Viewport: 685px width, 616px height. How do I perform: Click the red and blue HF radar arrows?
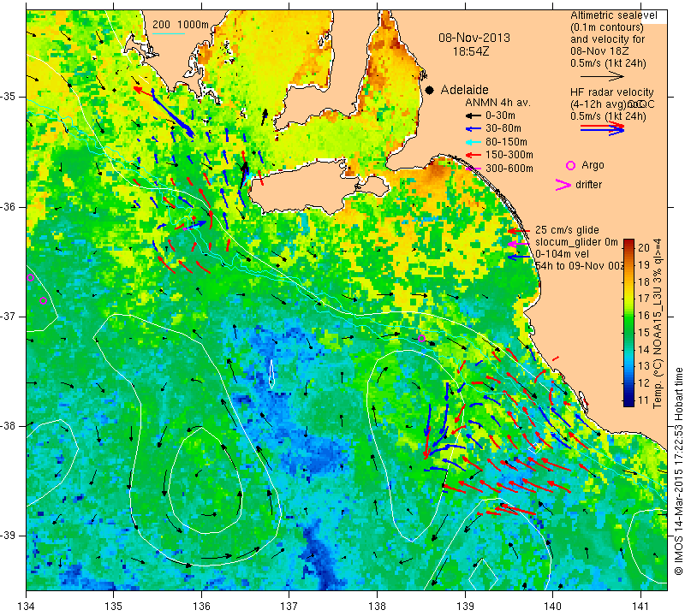(603, 128)
